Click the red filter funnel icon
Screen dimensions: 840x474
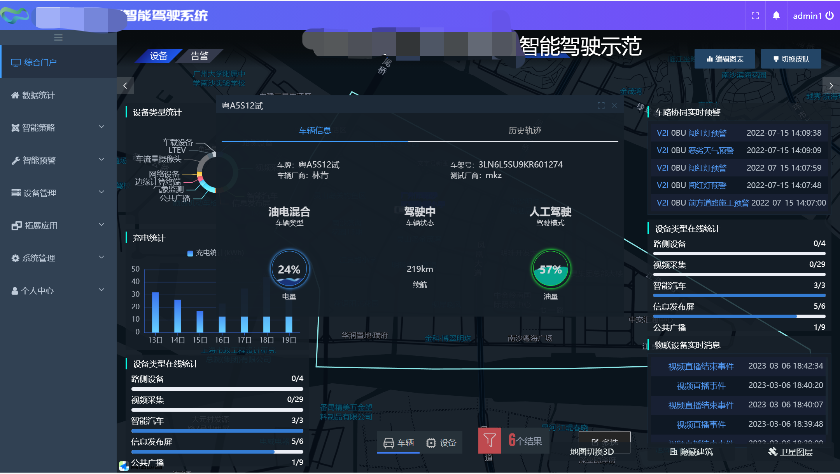tap(488, 440)
